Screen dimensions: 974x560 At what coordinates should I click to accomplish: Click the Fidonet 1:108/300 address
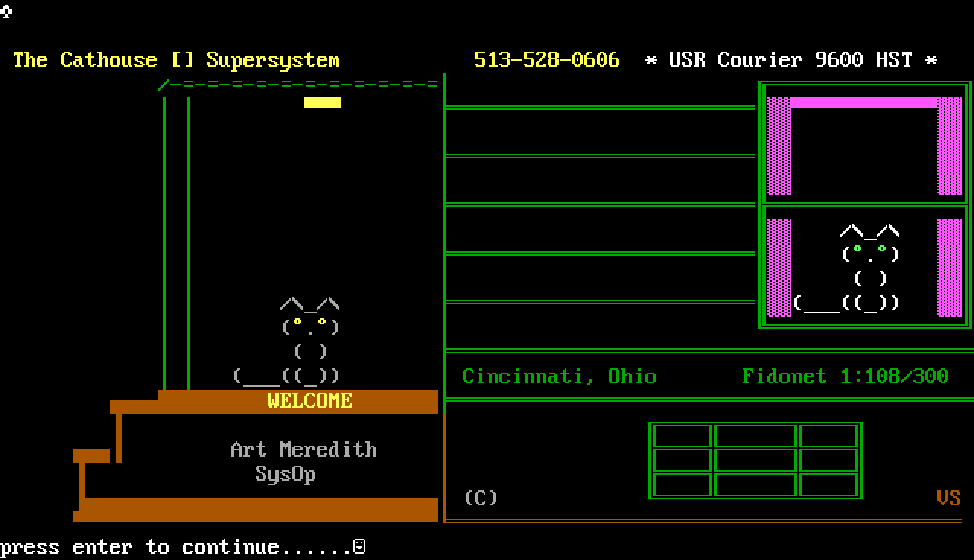click(845, 376)
